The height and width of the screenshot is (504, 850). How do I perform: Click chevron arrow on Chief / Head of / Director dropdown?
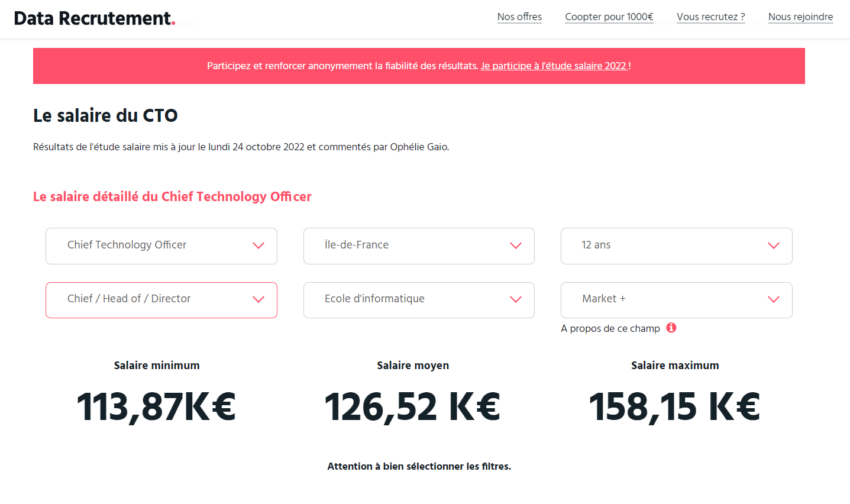pos(258,299)
